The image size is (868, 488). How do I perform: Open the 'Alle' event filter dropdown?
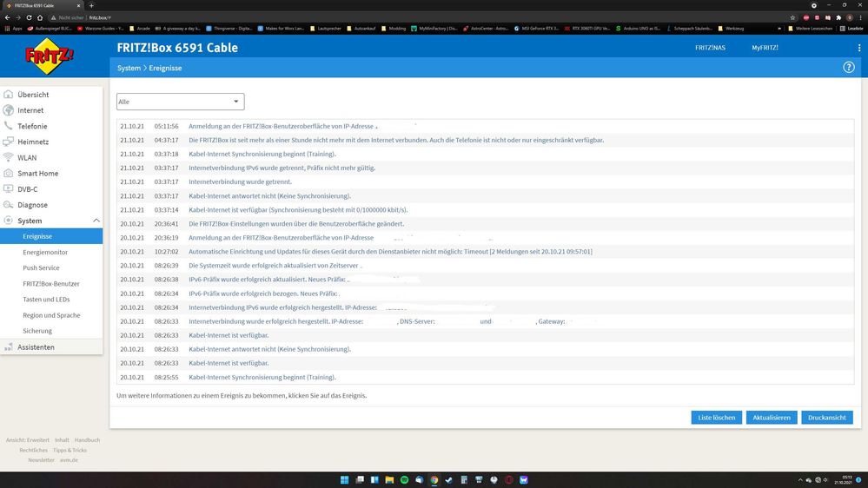click(x=181, y=102)
